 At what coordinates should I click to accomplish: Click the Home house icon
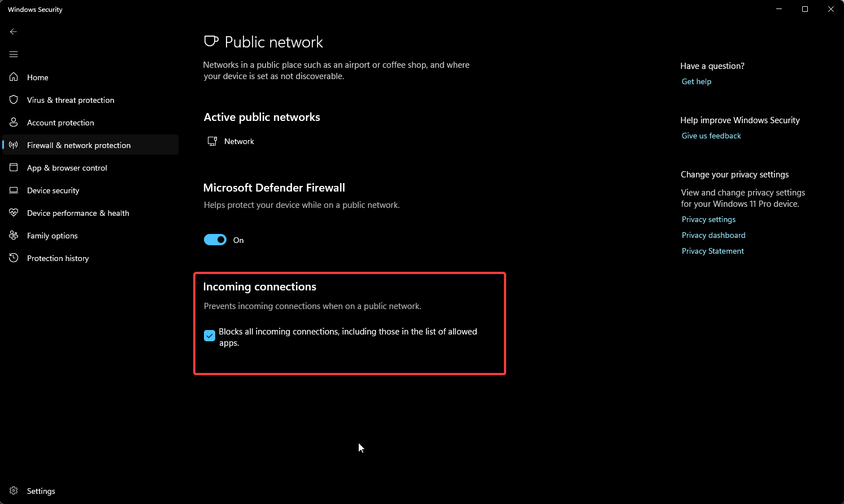[14, 77]
